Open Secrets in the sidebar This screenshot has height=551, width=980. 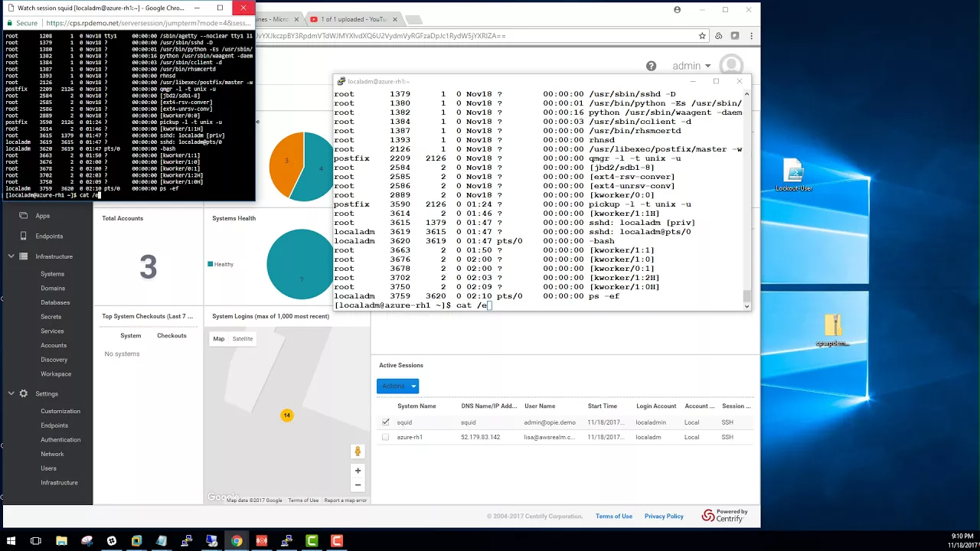(51, 317)
